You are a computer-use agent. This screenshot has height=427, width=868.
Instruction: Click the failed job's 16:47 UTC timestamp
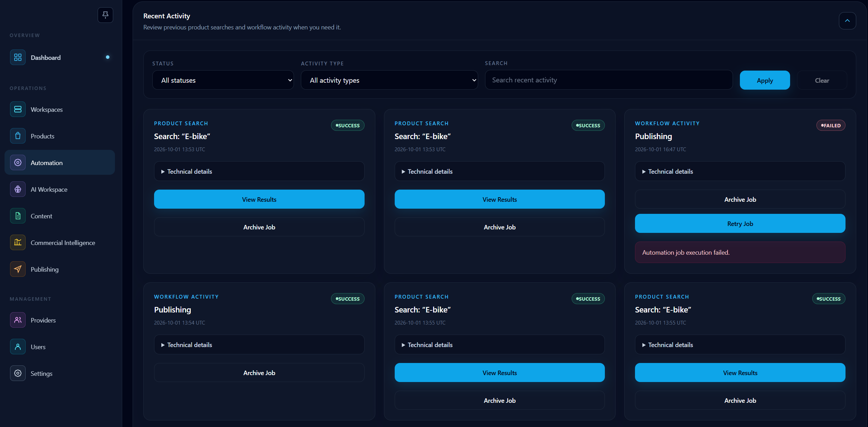[660, 149]
